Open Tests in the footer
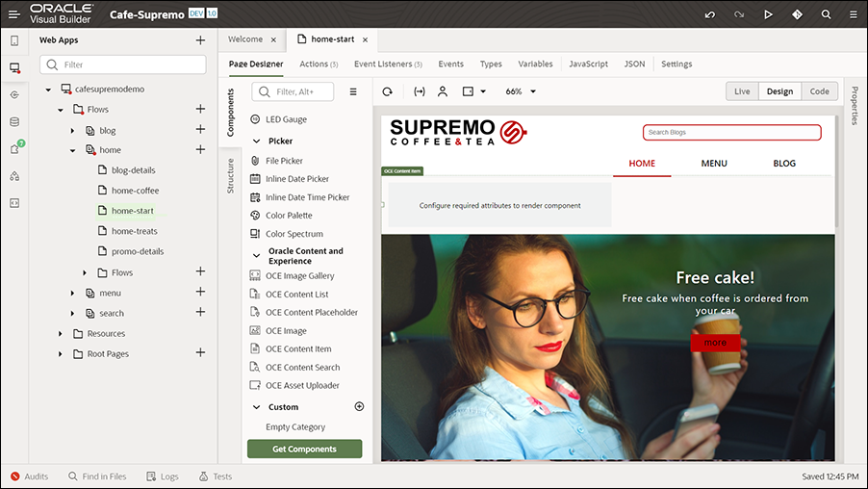This screenshot has width=868, height=489. coord(216,476)
